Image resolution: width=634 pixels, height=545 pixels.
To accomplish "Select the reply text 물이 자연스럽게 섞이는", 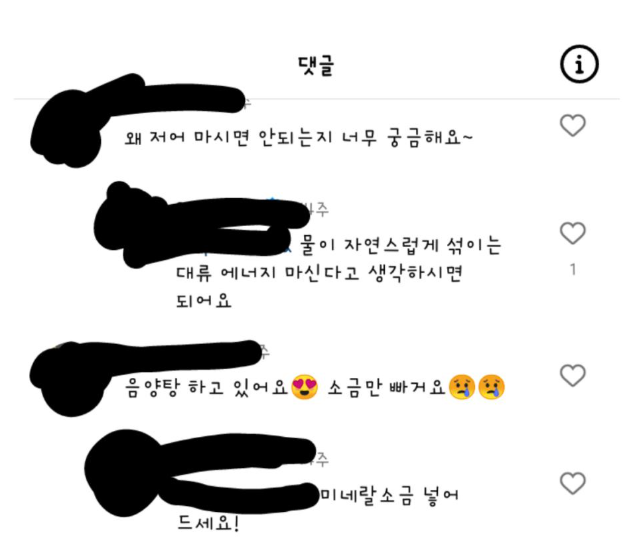I will pos(400,246).
